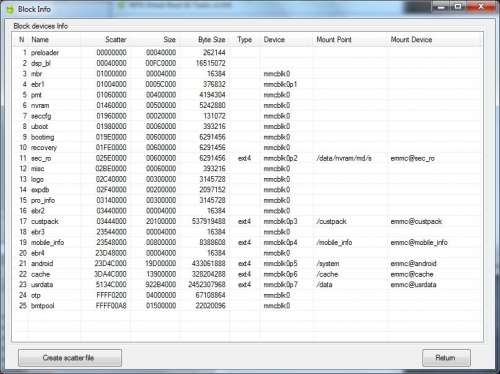Viewport: 500px width, 374px height.
Task: Select the usrdata row name
Action: point(42,285)
